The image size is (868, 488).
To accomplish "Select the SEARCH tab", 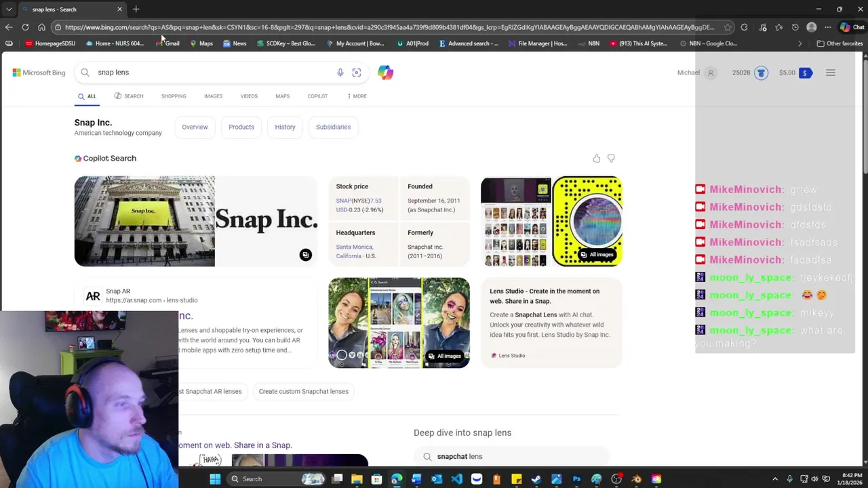I will pyautogui.click(x=129, y=96).
